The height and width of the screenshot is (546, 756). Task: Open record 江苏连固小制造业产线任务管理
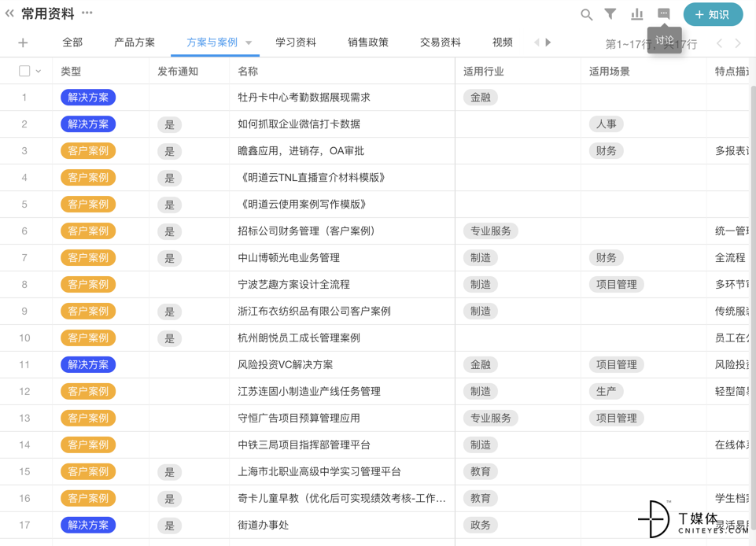(309, 391)
